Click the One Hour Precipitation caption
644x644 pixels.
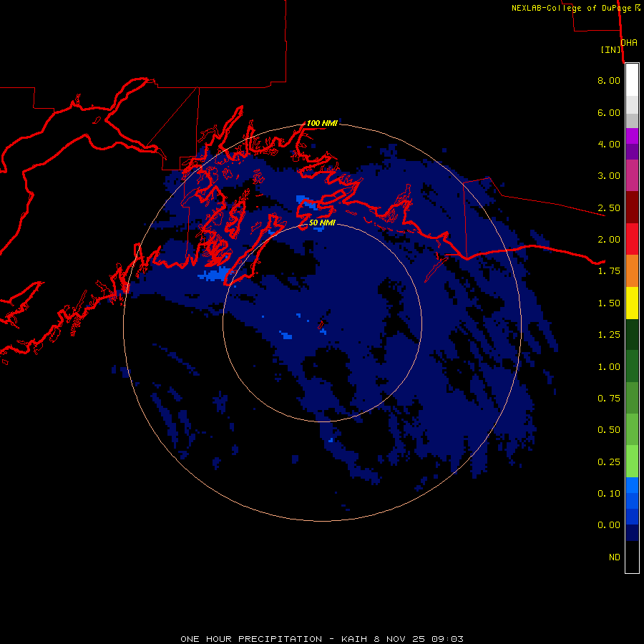[x=322, y=639]
